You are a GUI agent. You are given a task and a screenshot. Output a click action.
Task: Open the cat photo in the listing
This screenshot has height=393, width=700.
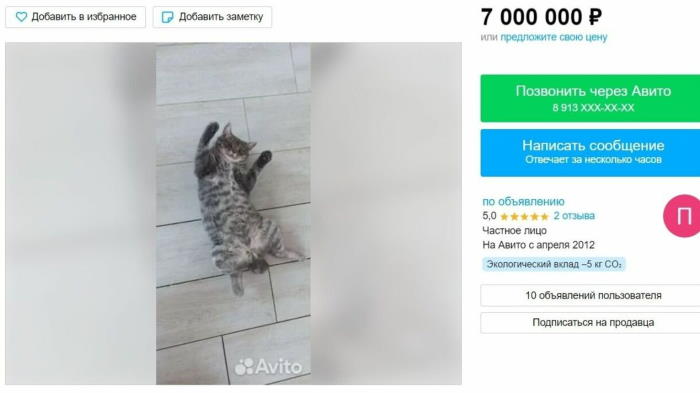tap(233, 213)
